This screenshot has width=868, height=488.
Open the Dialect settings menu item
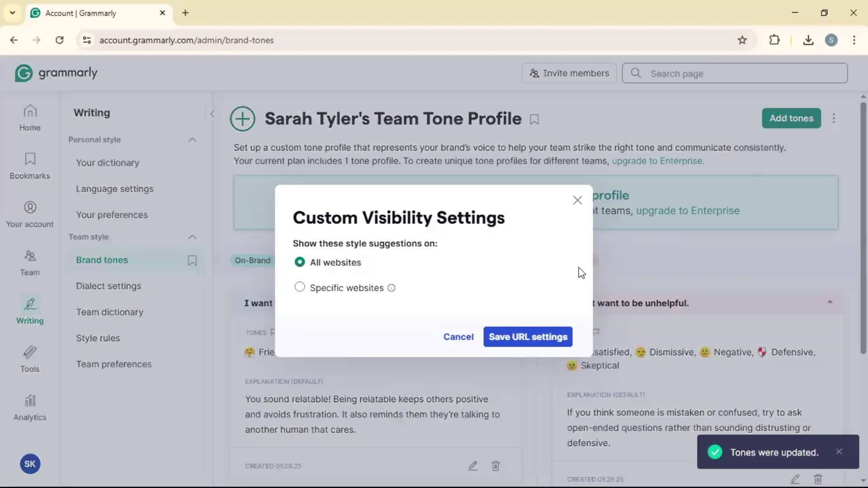pyautogui.click(x=108, y=286)
